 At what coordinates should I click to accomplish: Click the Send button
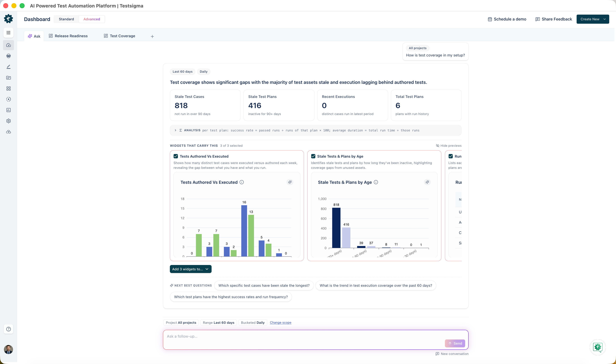pos(455,343)
